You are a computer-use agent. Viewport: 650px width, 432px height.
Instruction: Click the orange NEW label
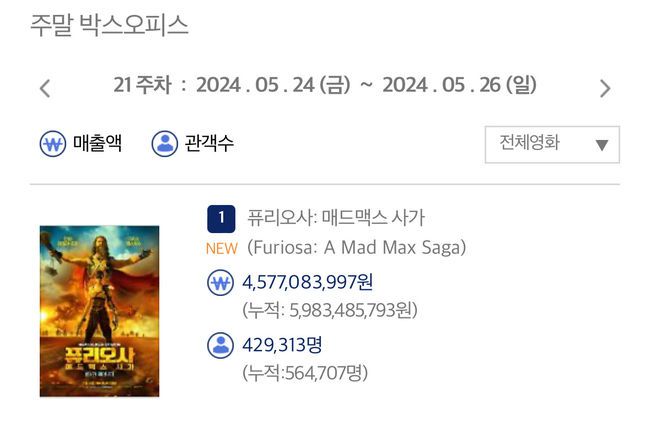tap(222, 248)
